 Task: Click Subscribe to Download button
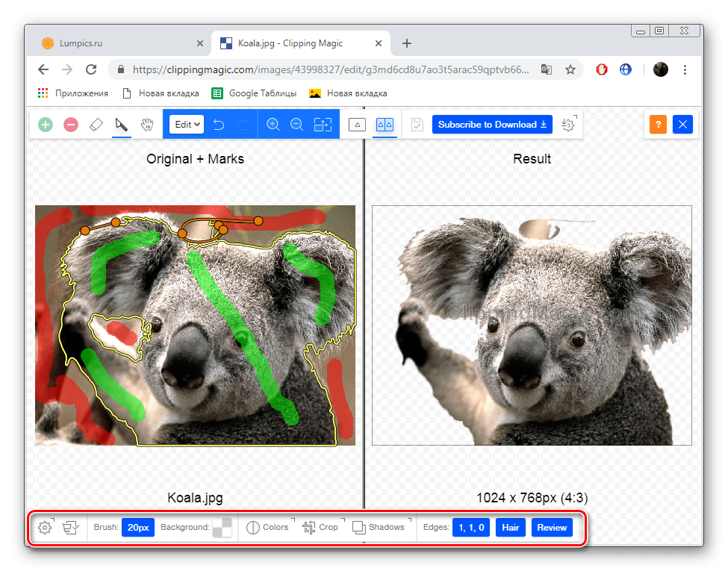click(492, 125)
